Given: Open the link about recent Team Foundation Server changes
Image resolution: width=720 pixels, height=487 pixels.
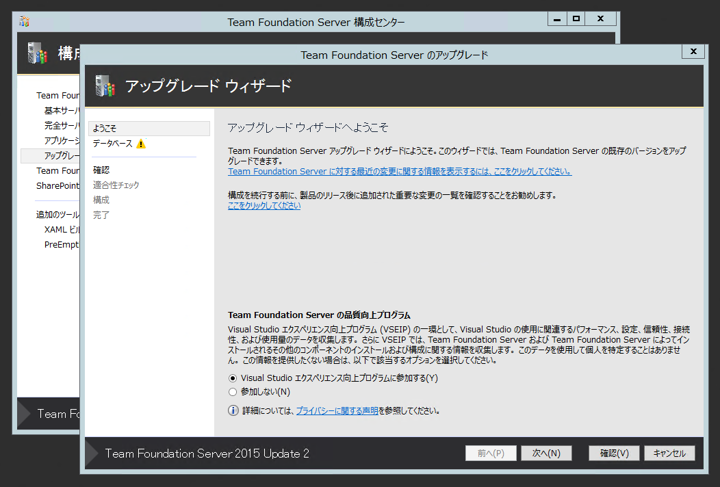Looking at the screenshot, I should click(x=399, y=172).
